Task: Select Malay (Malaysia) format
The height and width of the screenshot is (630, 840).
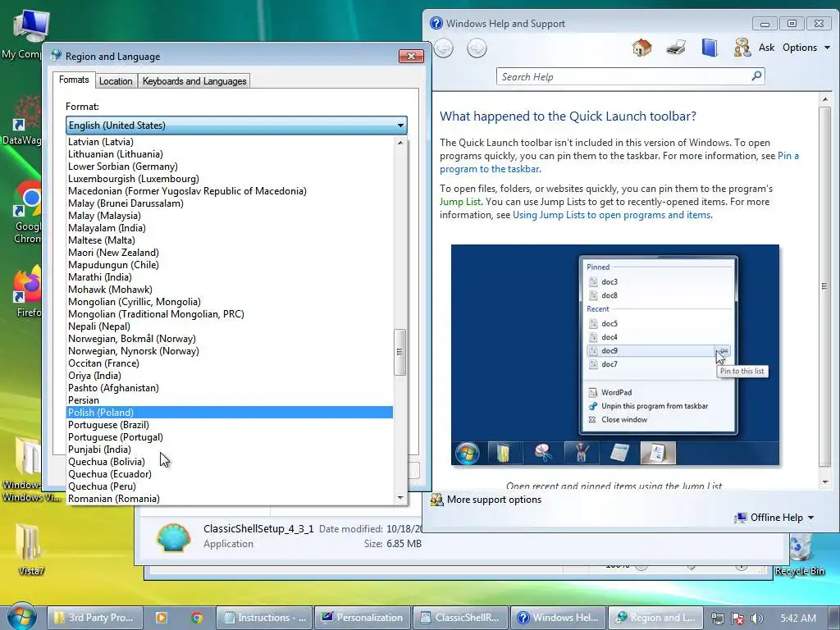Action: coord(230,216)
